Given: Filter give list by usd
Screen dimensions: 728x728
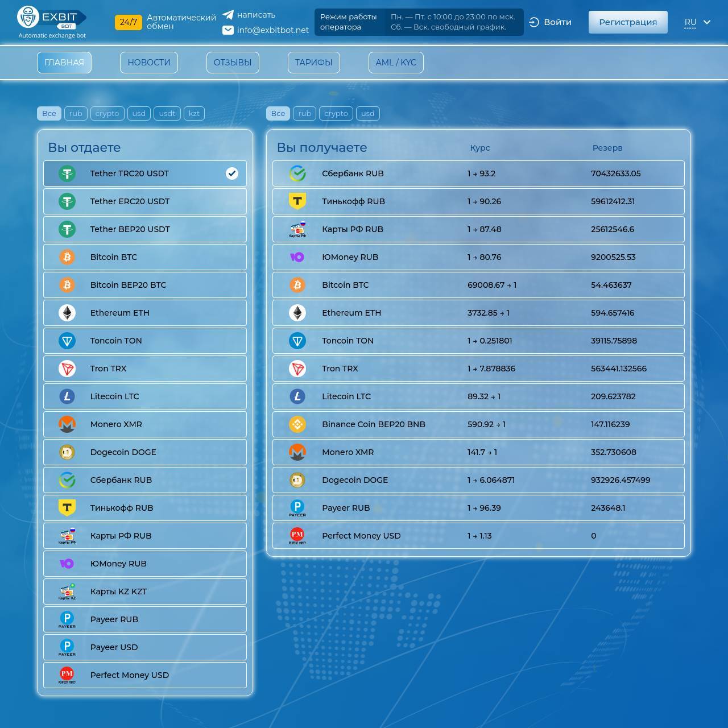Looking at the screenshot, I should tap(139, 113).
